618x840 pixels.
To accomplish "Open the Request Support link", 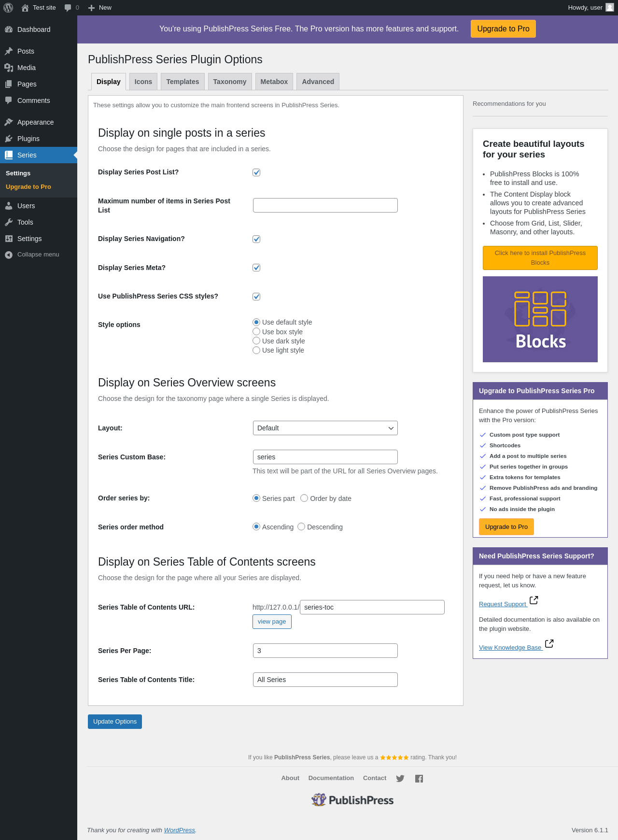I will (503, 604).
